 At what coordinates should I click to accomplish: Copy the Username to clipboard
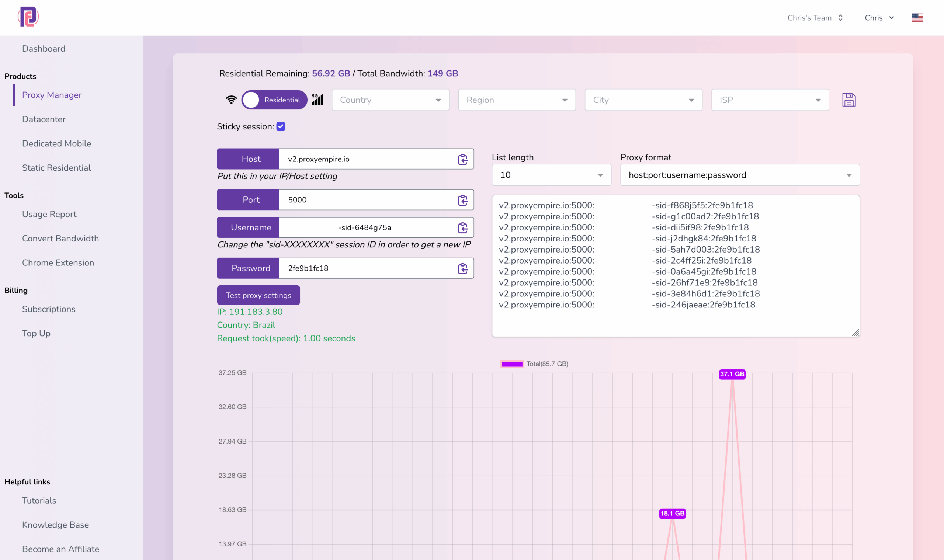coord(463,227)
